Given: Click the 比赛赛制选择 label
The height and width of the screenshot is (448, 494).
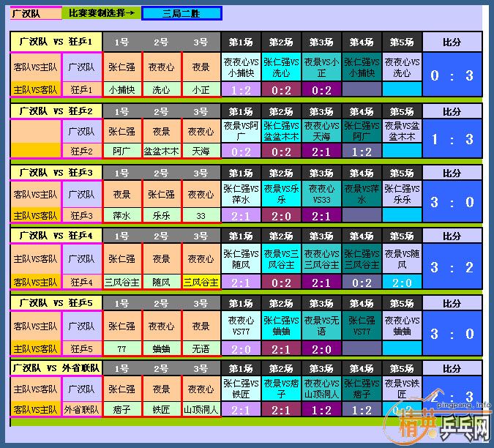Looking at the screenshot, I should [x=102, y=13].
